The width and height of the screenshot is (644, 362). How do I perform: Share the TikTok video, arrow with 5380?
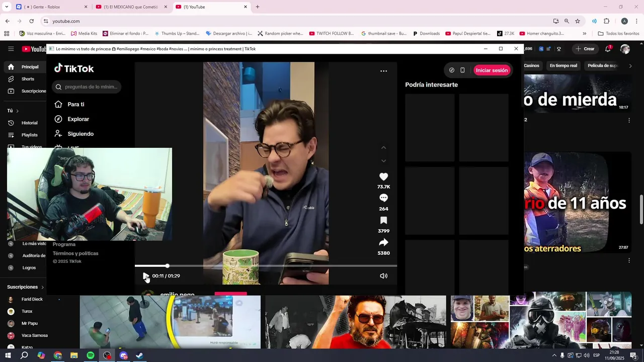(383, 242)
